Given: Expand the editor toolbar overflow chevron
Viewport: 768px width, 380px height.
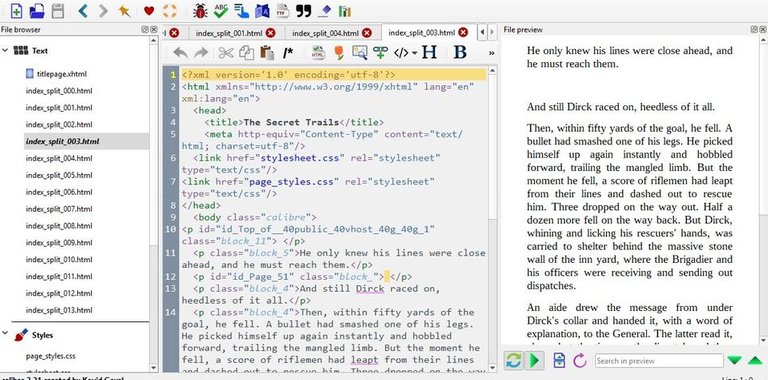Looking at the screenshot, I should pyautogui.click(x=491, y=53).
